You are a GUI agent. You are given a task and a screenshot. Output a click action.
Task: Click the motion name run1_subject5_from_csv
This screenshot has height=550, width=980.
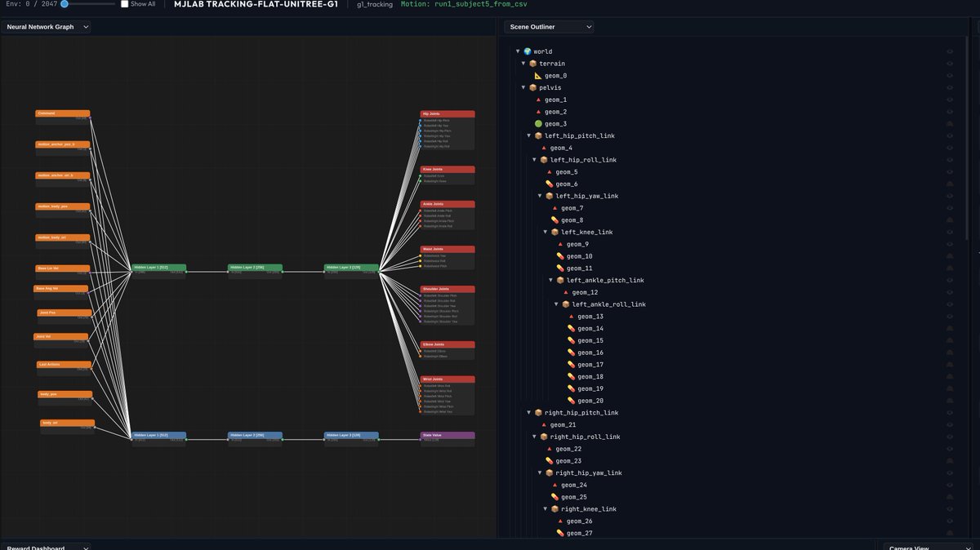[x=481, y=4]
